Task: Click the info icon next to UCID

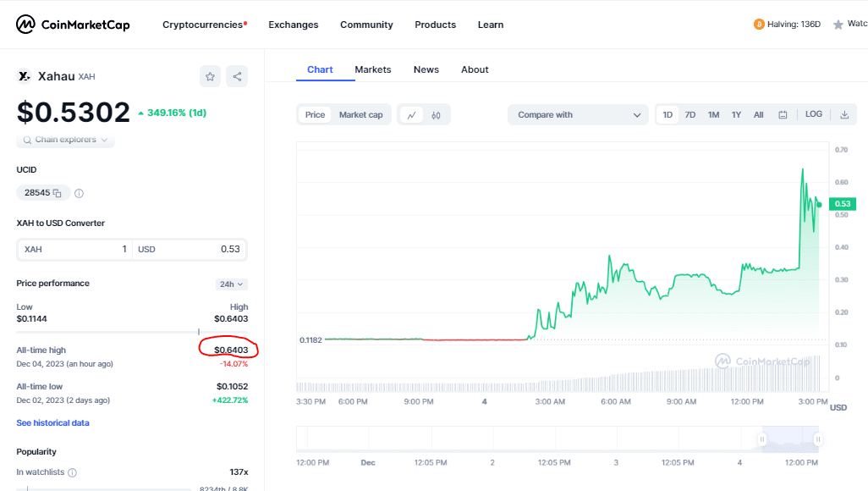Action: pos(79,193)
